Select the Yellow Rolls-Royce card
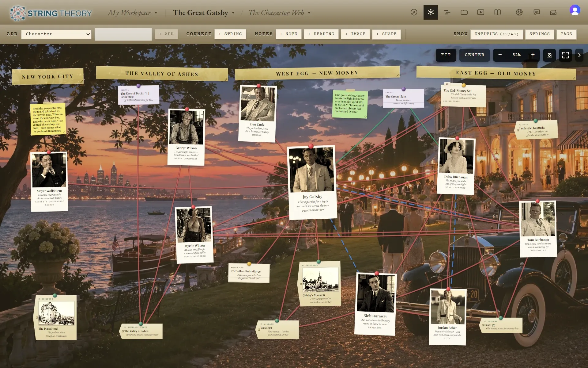Viewport: 588px width, 368px height. (249, 273)
